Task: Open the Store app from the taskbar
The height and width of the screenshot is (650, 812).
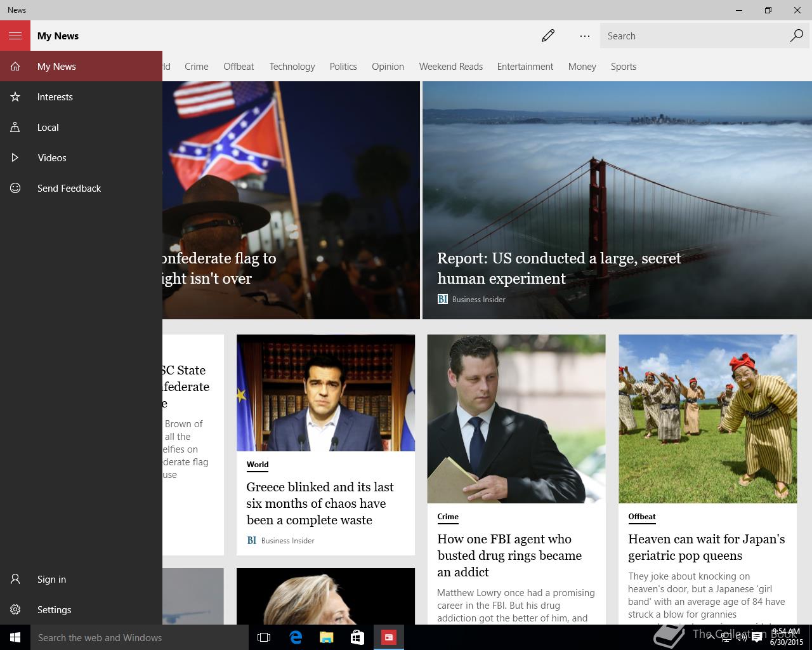Action: tap(357, 637)
